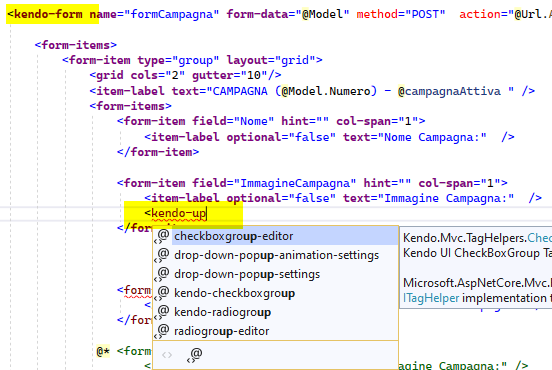552x370 pixels.
Task: Toggle the tag helper filter icon
Action: 195,355
